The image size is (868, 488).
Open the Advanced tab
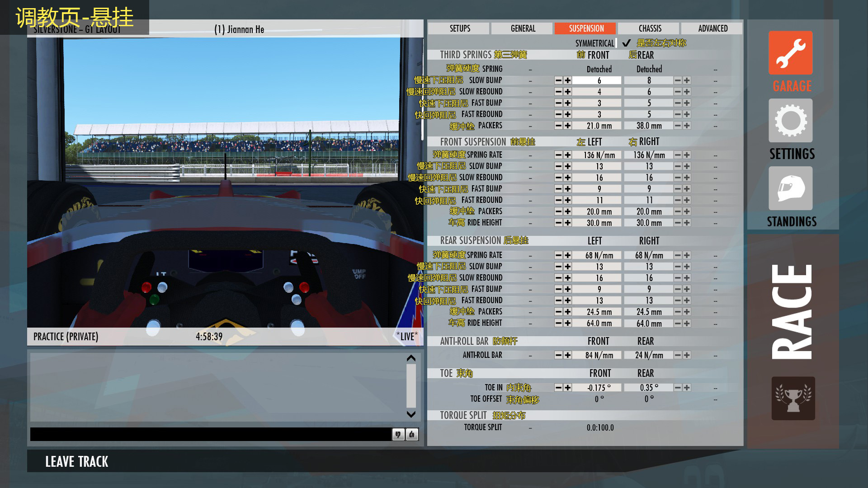pos(712,28)
